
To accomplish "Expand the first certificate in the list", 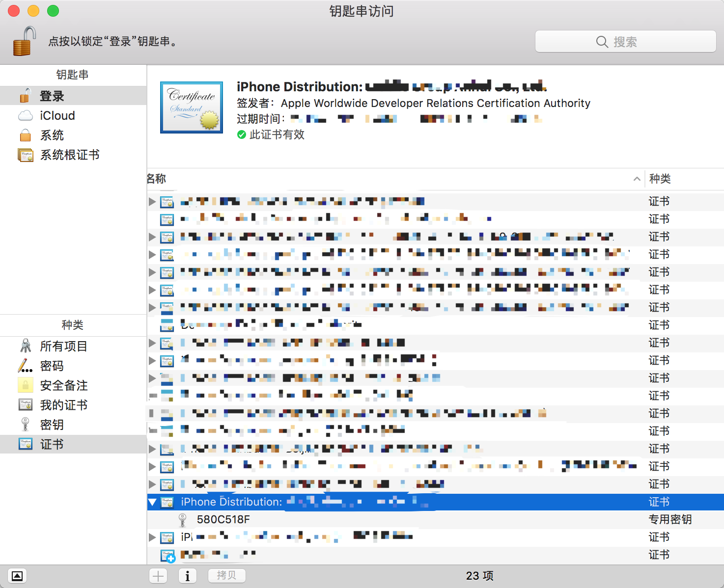I will click(x=152, y=202).
